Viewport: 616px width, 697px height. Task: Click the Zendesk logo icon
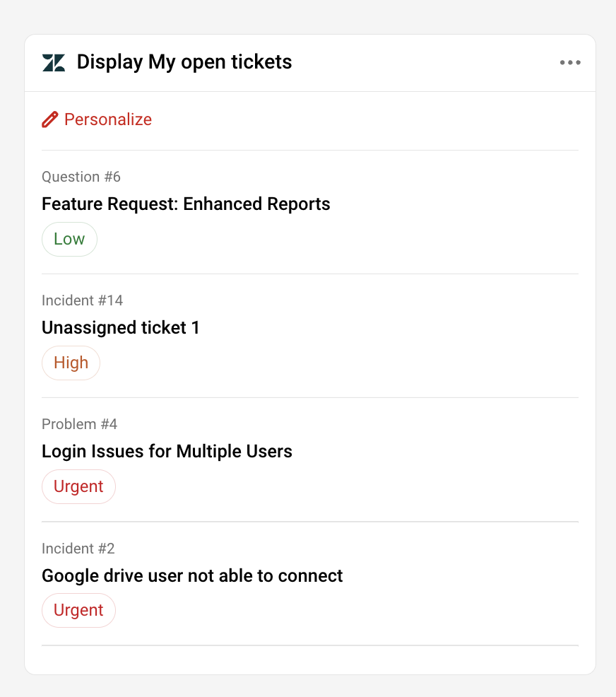[x=54, y=63]
